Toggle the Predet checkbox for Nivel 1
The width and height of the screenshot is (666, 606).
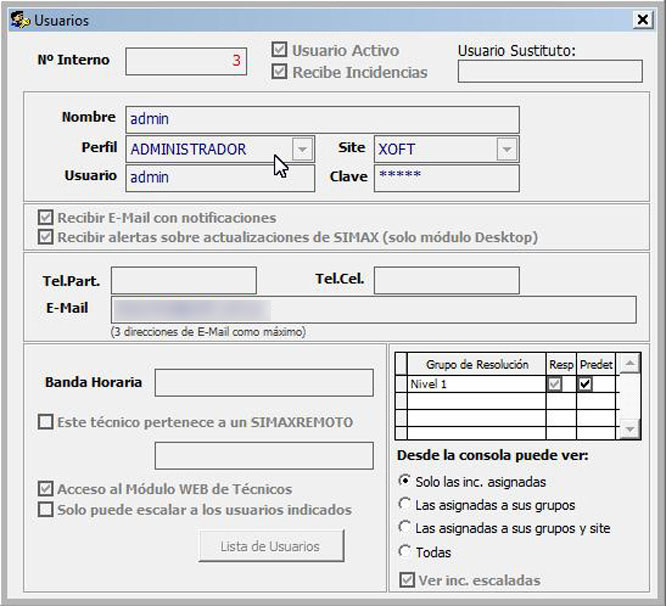coord(586,384)
